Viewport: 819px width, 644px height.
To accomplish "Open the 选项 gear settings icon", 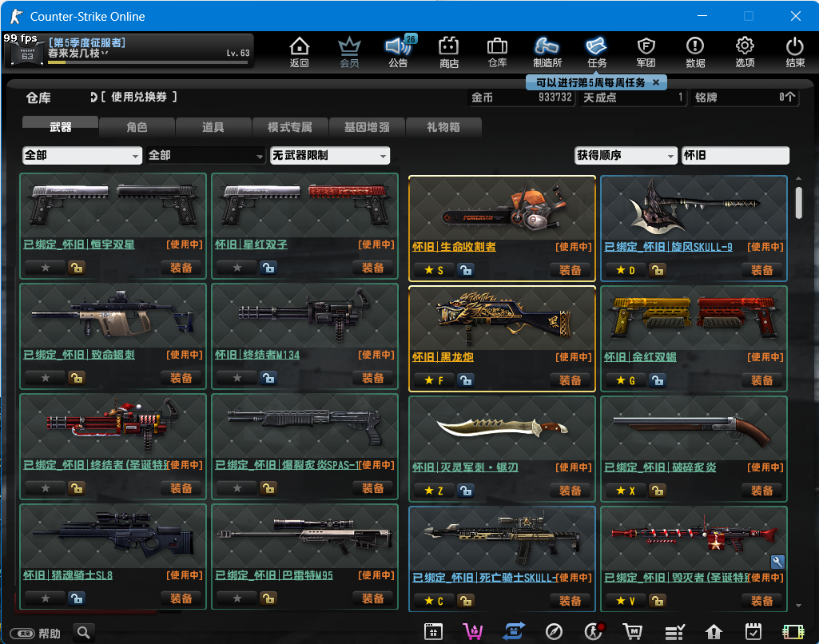I will (745, 52).
